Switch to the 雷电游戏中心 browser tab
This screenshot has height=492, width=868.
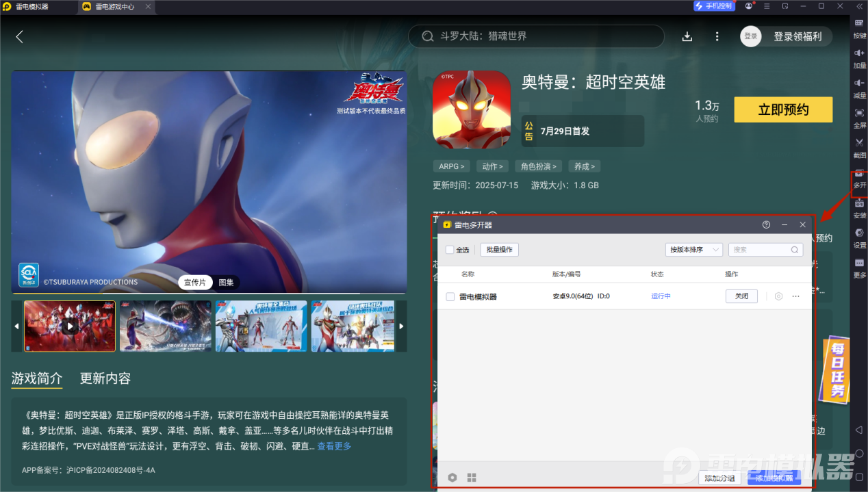115,8
